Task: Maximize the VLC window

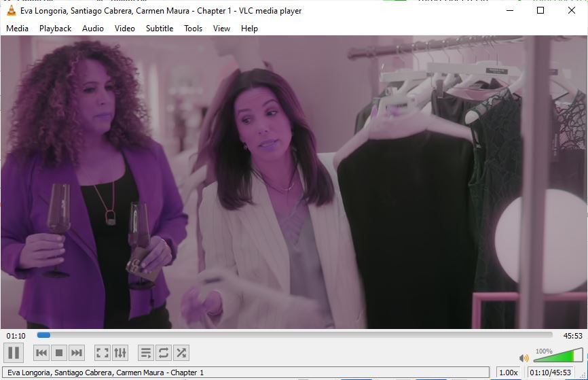Action: (540, 10)
